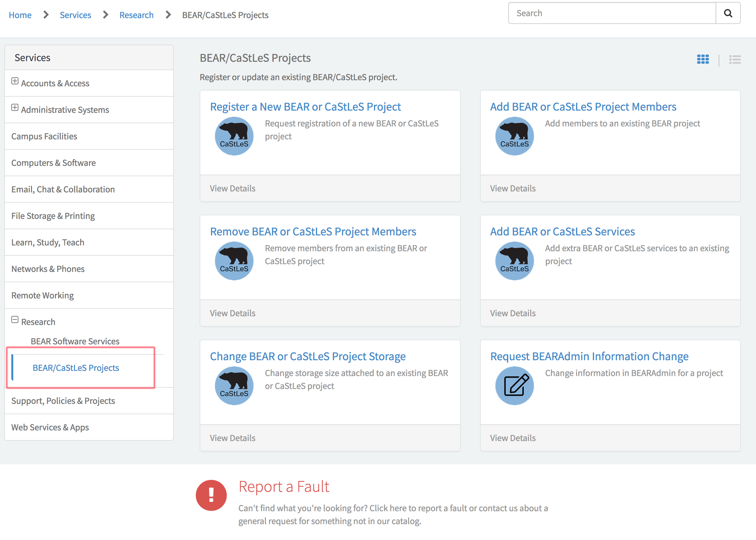The height and width of the screenshot is (540, 756).
Task: Click into the Search input field
Action: pos(612,13)
